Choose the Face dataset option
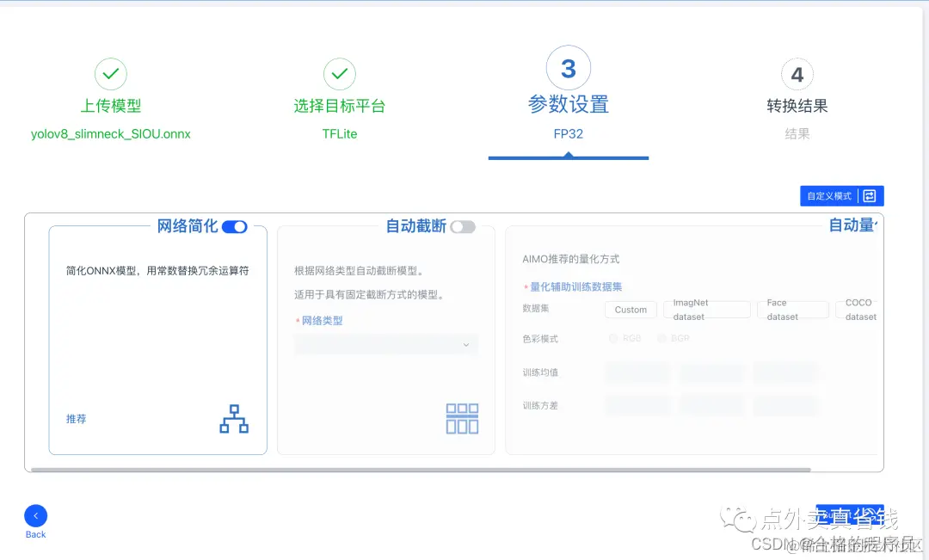The image size is (929, 560). coord(793,310)
